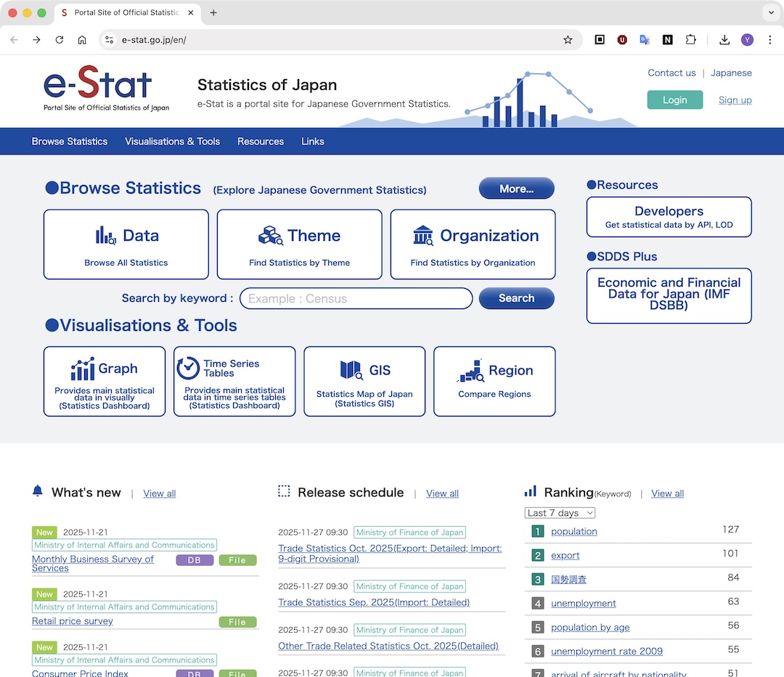This screenshot has height=677, width=784.
Task: Reload the page in the browser
Action: [60, 40]
